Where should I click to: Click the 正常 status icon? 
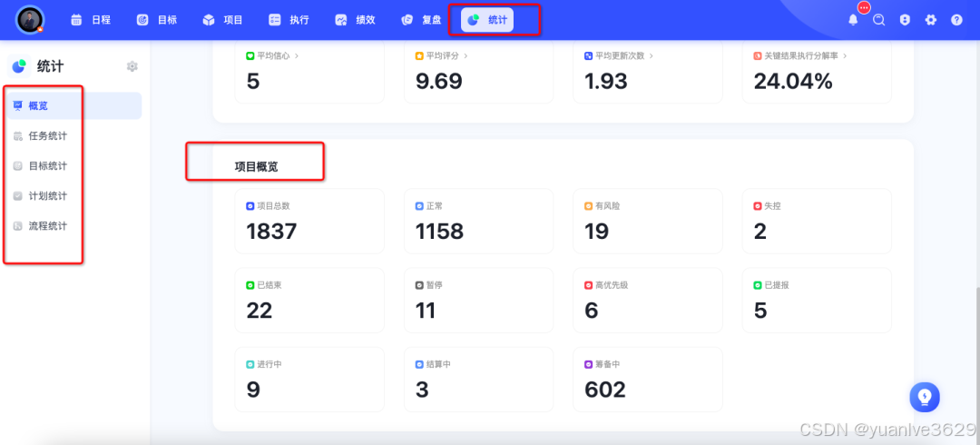(419, 206)
